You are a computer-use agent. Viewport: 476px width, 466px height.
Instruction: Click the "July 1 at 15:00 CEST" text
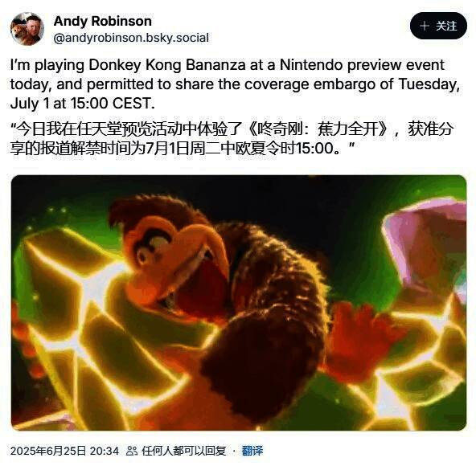point(83,103)
